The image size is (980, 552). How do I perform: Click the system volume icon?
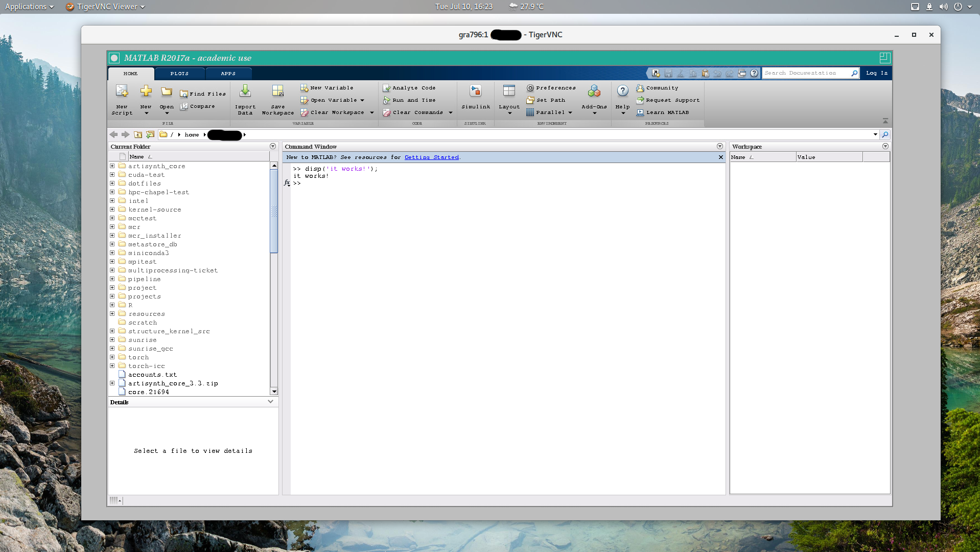coord(943,7)
